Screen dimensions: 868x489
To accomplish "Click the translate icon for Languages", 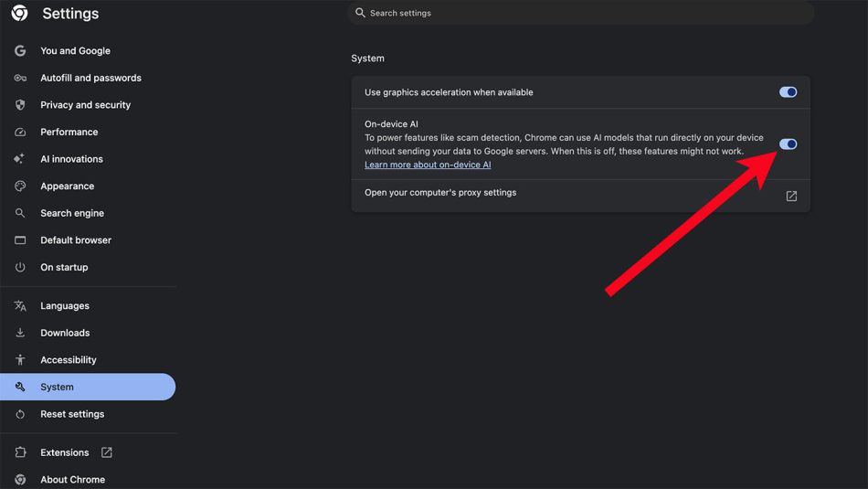I will tap(20, 305).
